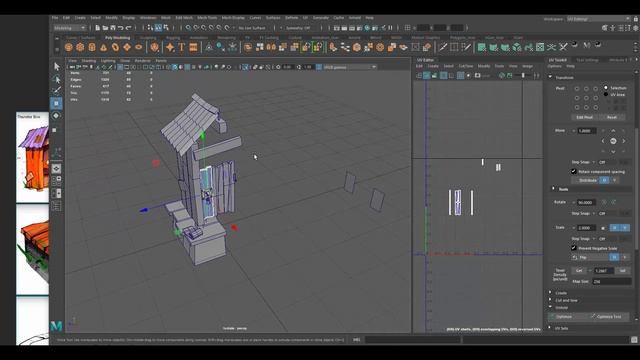This screenshot has width=640, height=360.
Task: Switch to the Tool Settings tab
Action: pyautogui.click(x=587, y=60)
